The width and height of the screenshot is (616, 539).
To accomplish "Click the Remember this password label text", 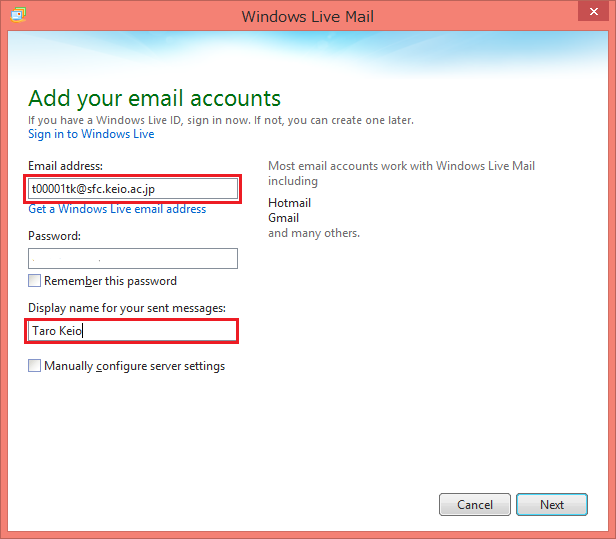I will coord(110,281).
